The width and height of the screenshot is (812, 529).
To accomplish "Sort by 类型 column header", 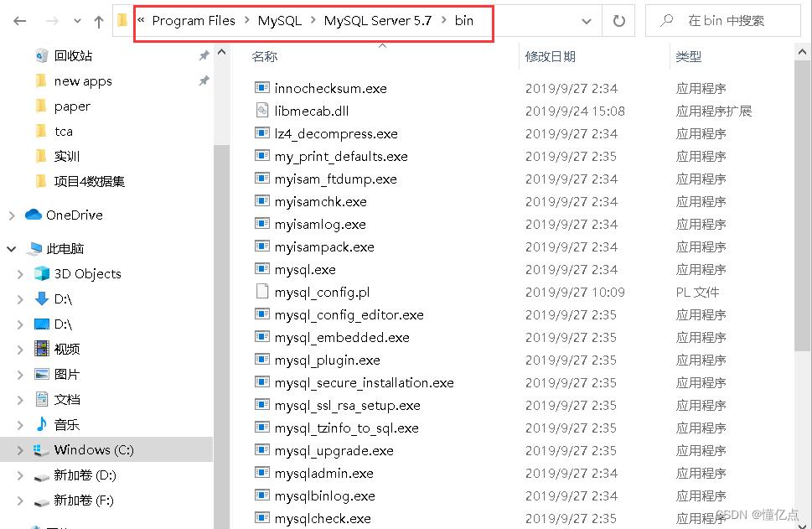I will click(688, 56).
